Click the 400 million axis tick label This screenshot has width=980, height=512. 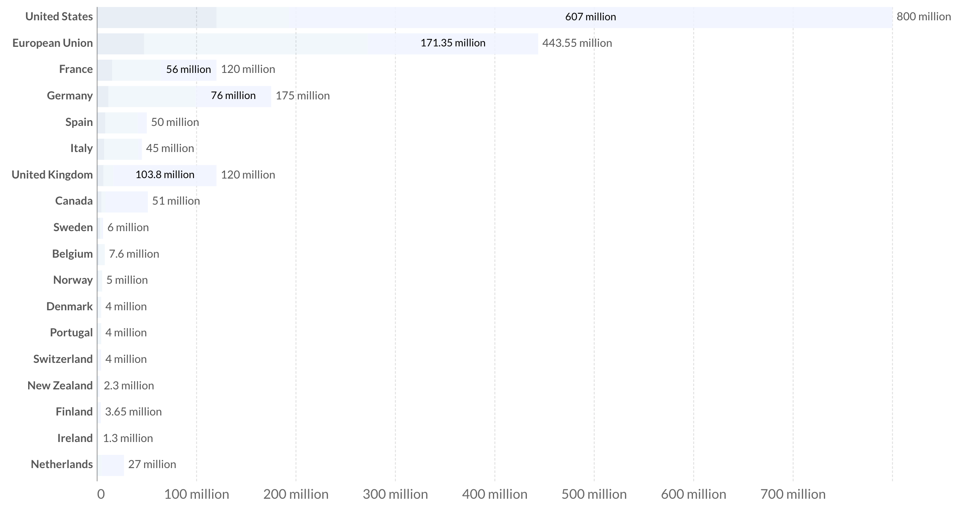click(495, 494)
